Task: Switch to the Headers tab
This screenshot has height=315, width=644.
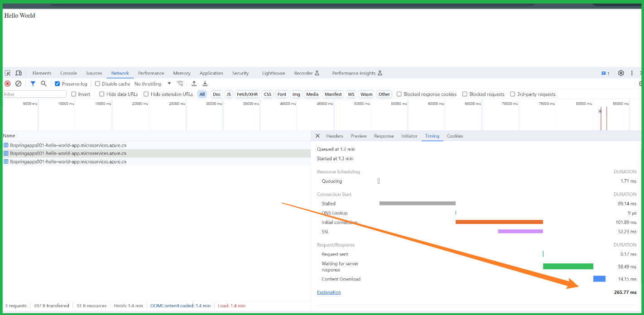Action: (x=335, y=136)
